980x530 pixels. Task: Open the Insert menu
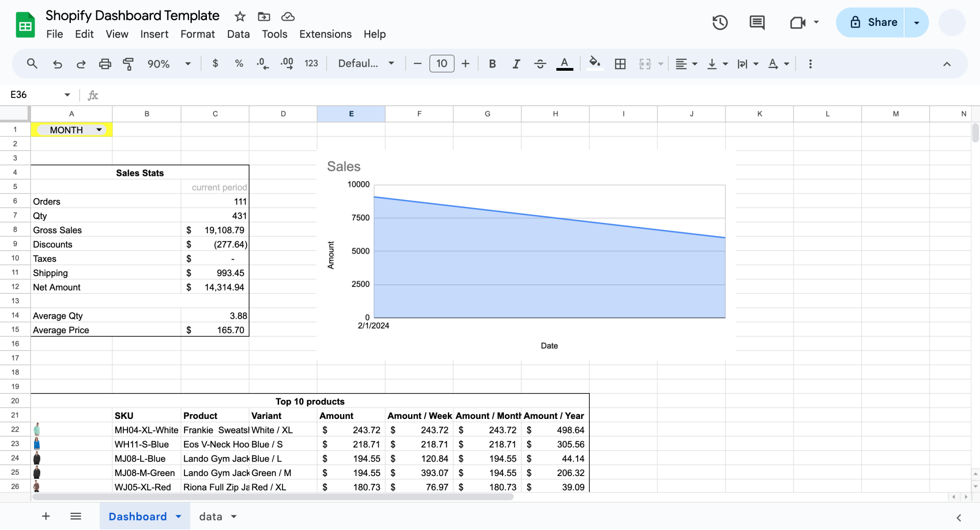click(154, 34)
